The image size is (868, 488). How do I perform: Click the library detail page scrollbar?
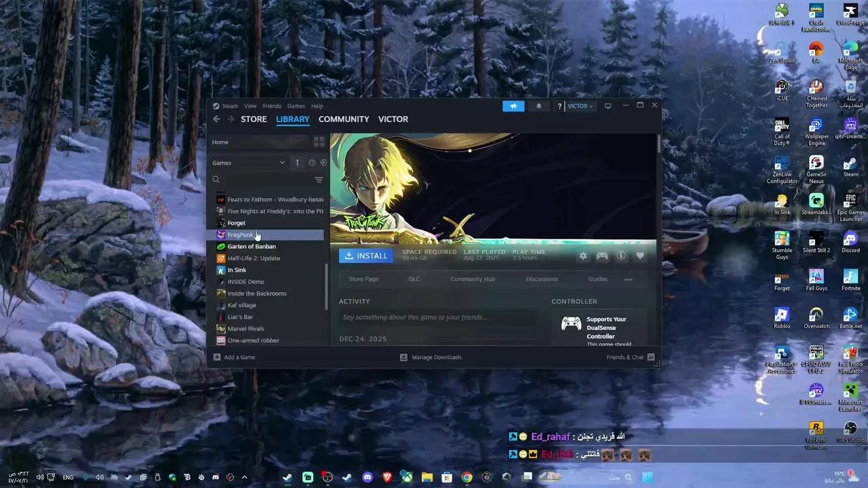[x=658, y=144]
